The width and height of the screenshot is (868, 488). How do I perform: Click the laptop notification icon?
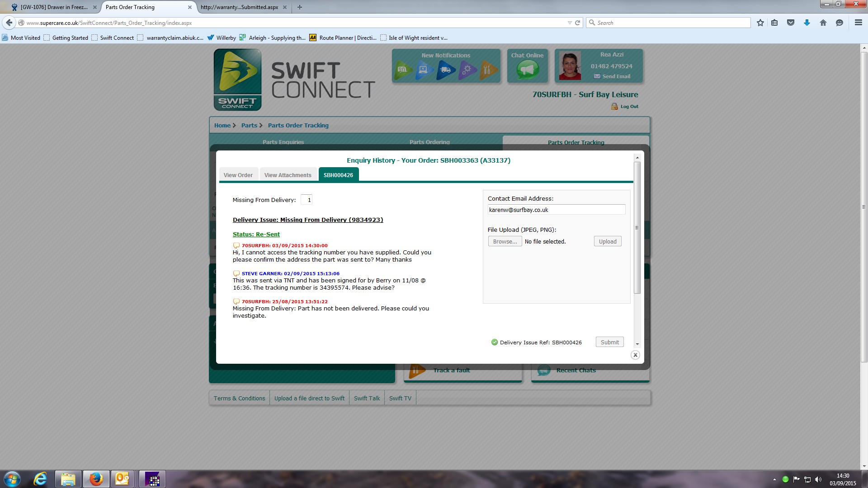(424, 70)
